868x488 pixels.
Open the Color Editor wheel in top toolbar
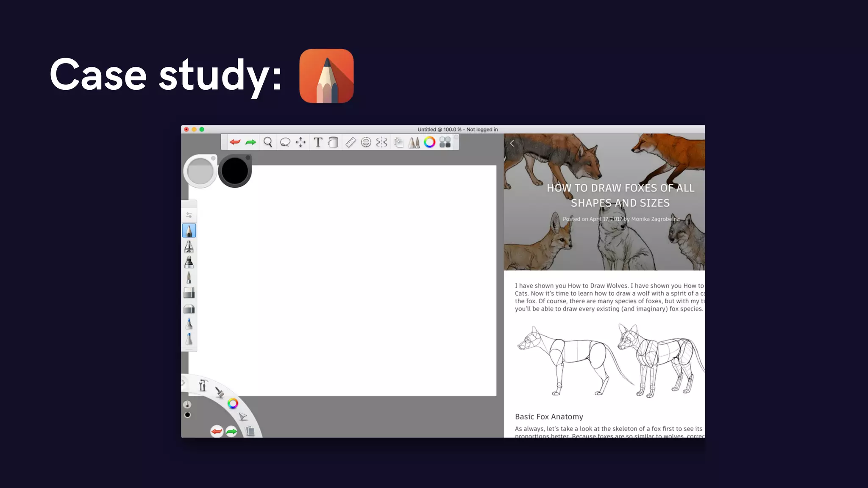pos(430,142)
